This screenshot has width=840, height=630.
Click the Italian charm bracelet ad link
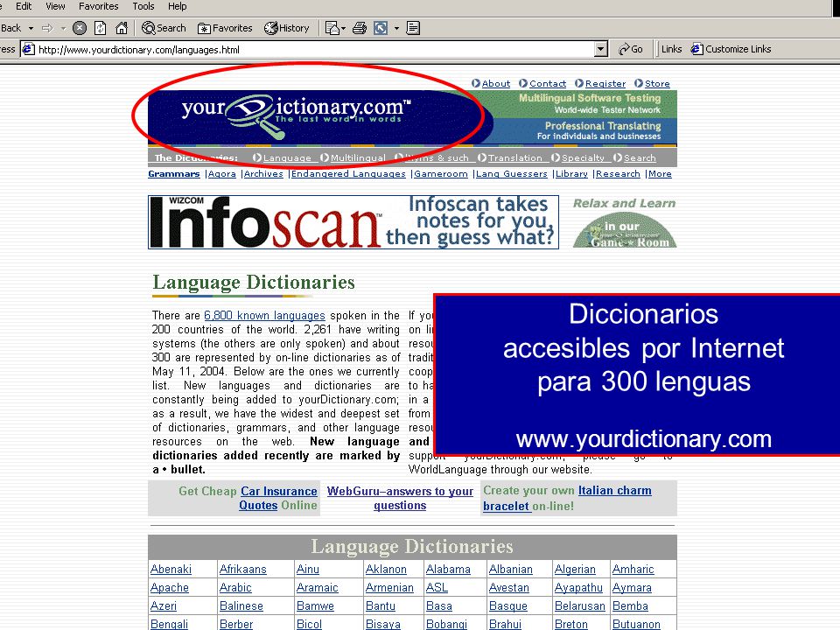click(x=567, y=498)
